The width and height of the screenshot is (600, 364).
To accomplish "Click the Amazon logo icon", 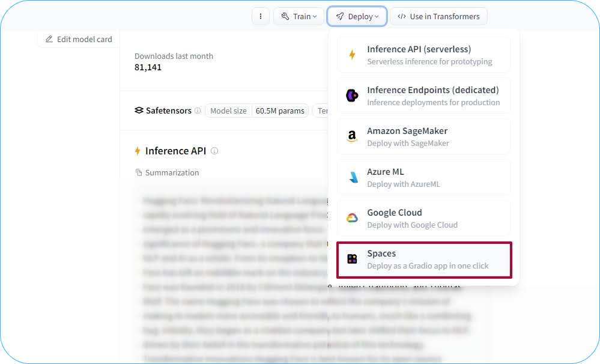I will click(x=352, y=136).
